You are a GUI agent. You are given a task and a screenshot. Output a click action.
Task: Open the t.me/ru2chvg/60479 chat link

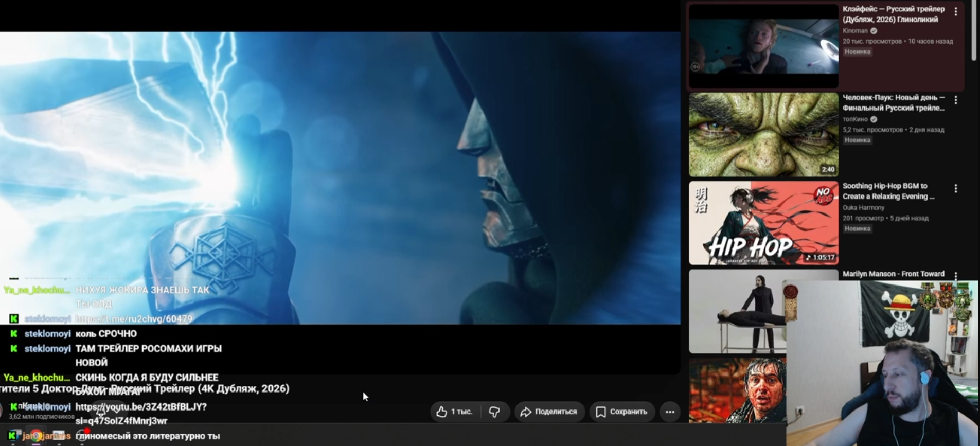click(134, 319)
